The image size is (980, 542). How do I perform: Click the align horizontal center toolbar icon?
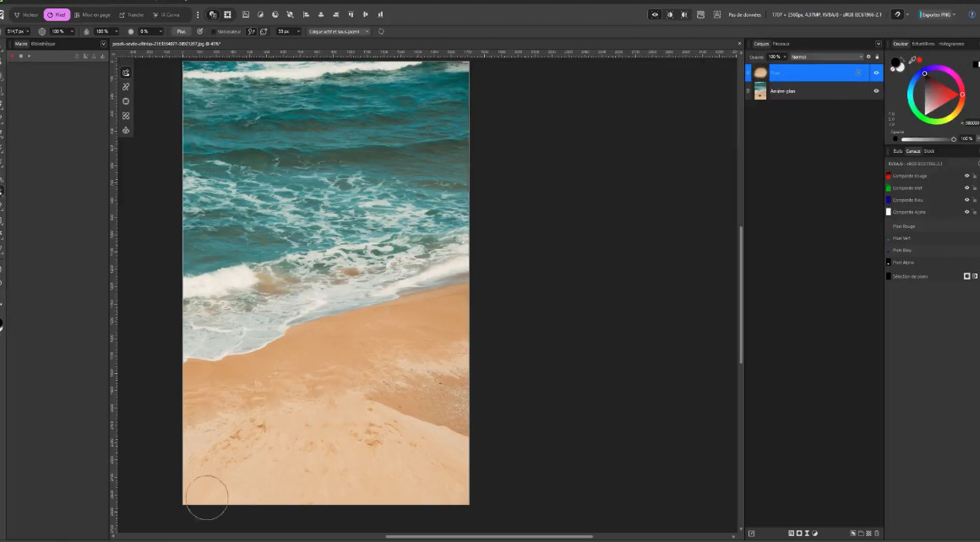coord(321,14)
